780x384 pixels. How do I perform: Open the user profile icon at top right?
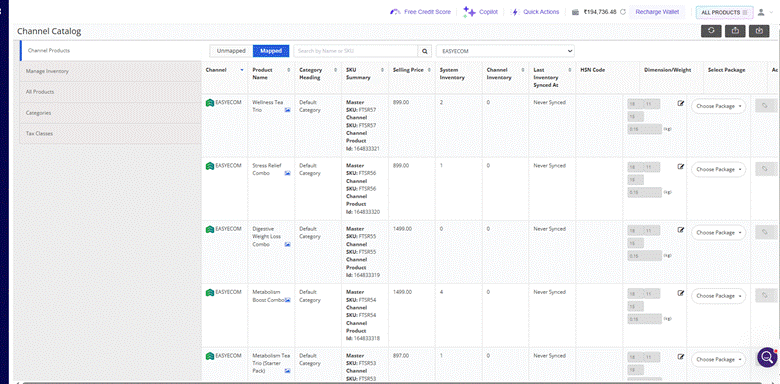[760, 12]
